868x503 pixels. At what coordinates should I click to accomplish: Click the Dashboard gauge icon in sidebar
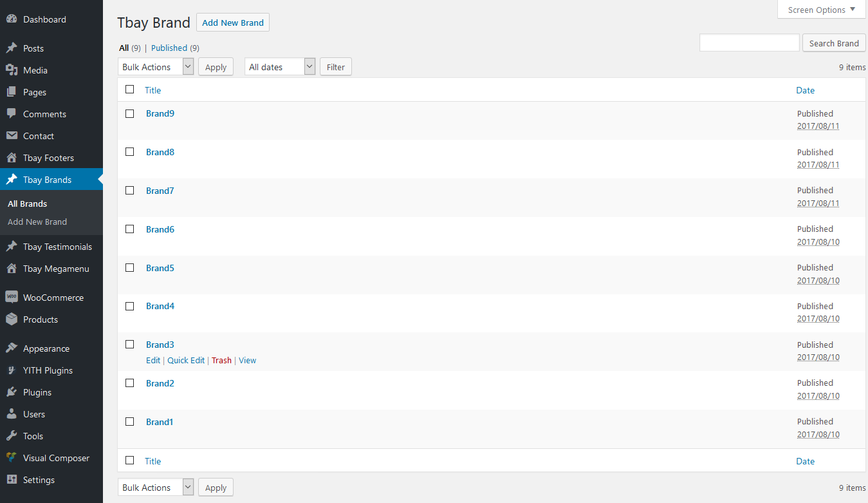(12, 19)
